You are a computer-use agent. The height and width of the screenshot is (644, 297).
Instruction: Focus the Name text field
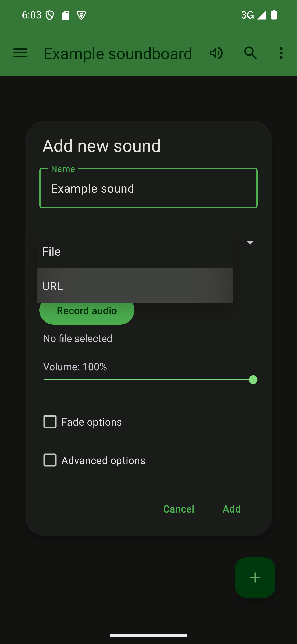click(148, 188)
